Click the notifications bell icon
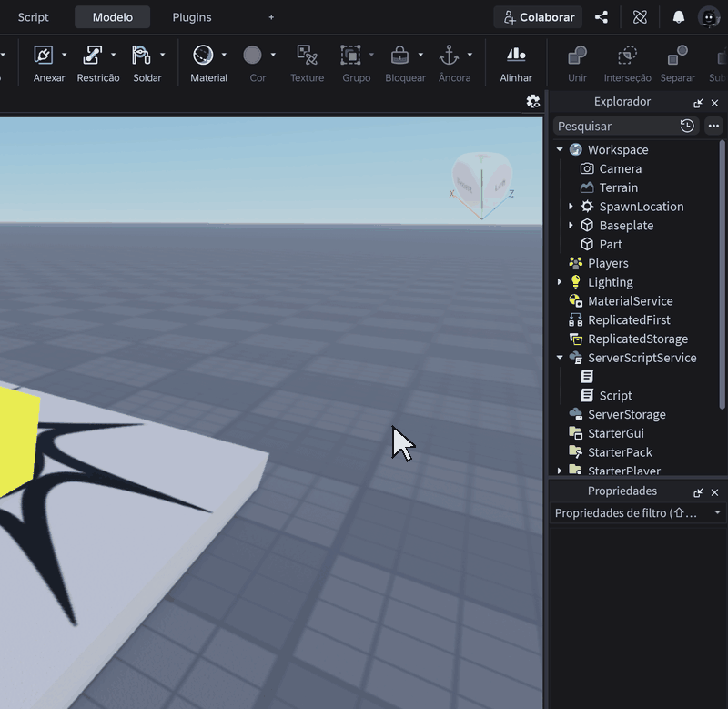This screenshot has height=709, width=728. 679,17
